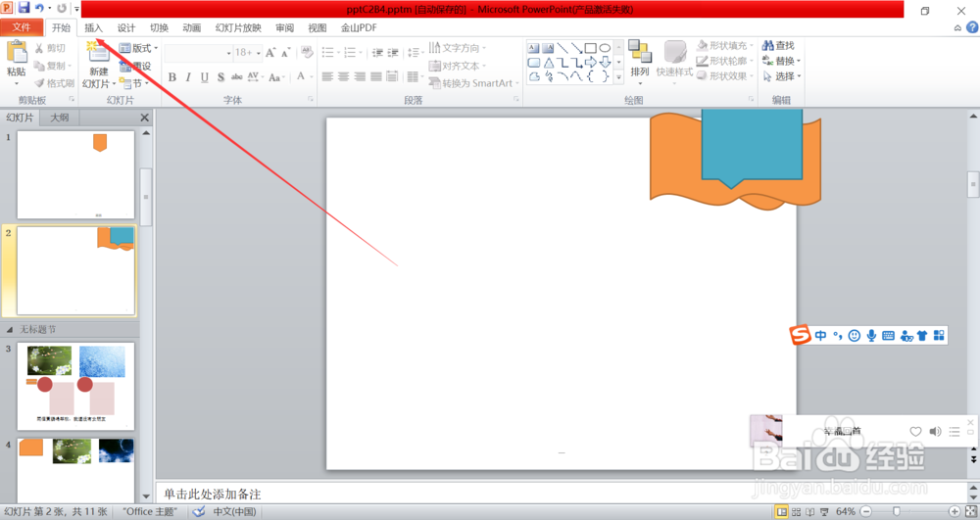Viewport: 980px width, 520px height.
Task: Toggle Italic formatting
Action: 188,77
